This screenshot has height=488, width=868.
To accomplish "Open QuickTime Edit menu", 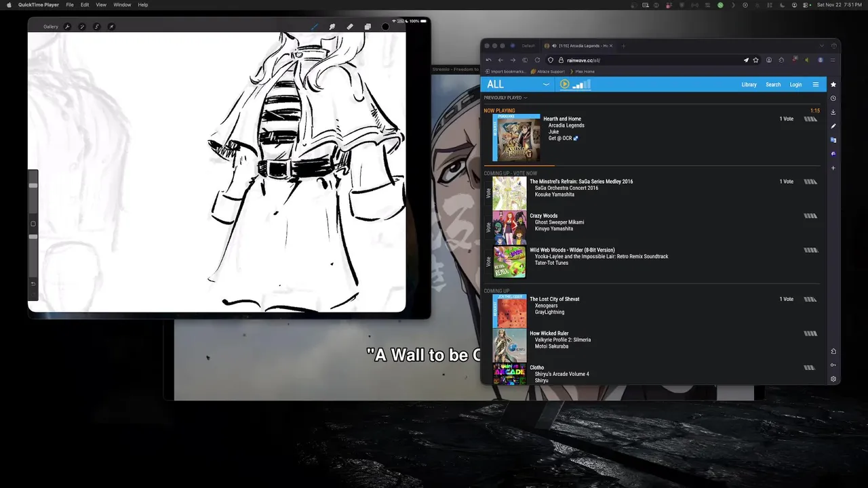I will 85,5.
